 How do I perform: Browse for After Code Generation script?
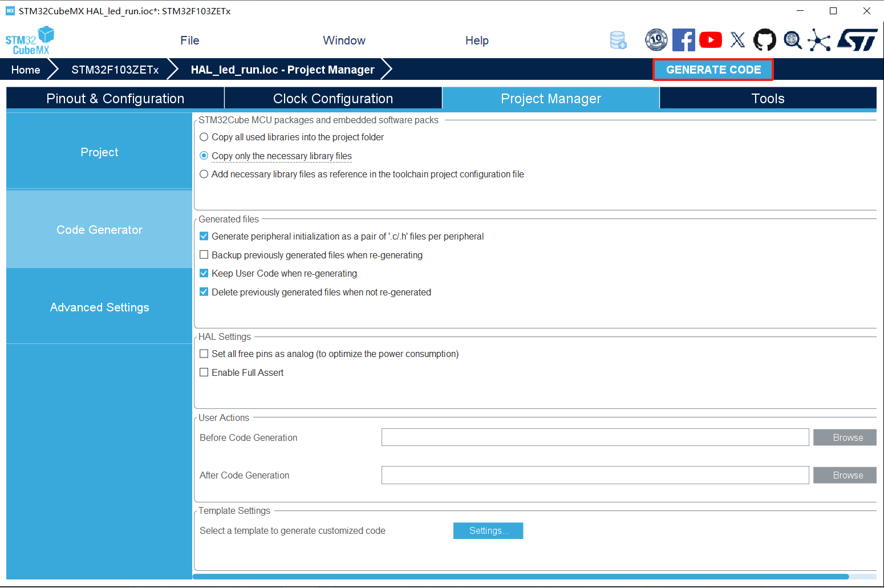845,475
